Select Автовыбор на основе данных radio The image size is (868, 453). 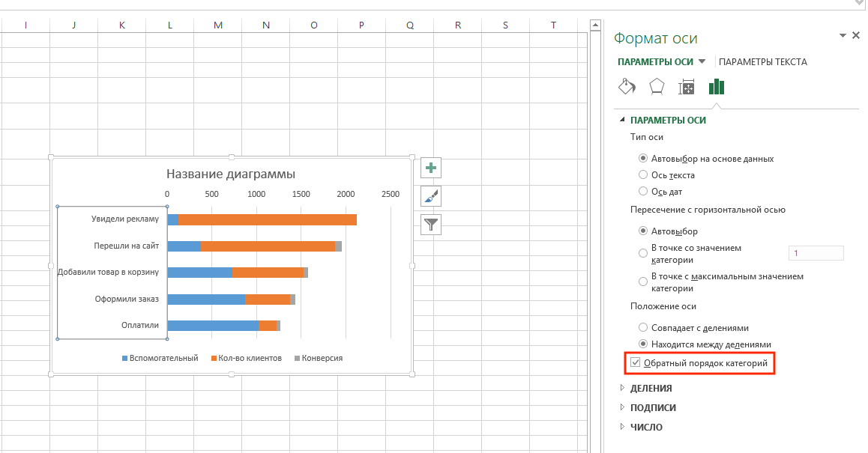[642, 158]
